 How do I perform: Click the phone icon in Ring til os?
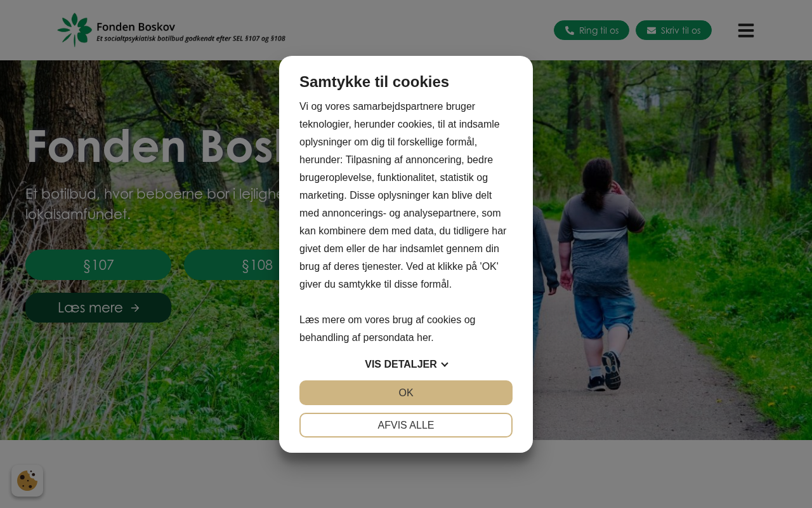[570, 30]
